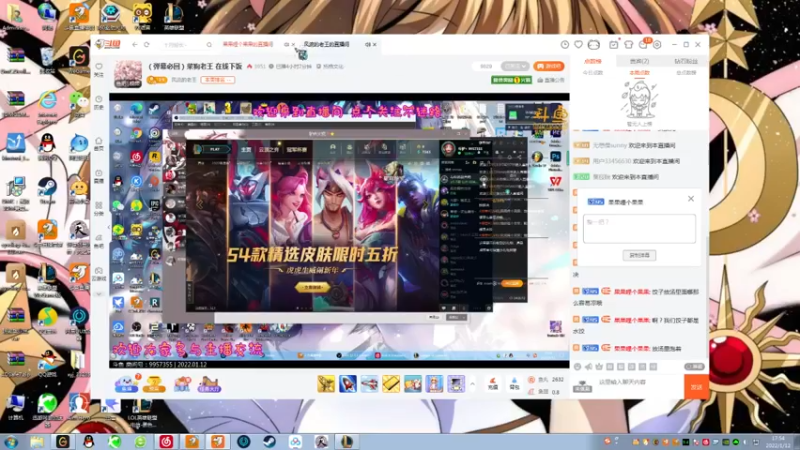The height and width of the screenshot is (450, 800).
Task: Click the streamer avatar thumbnail
Action: pos(128,73)
